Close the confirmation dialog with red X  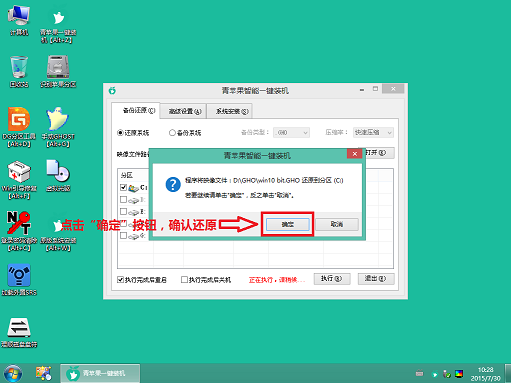tap(355, 154)
